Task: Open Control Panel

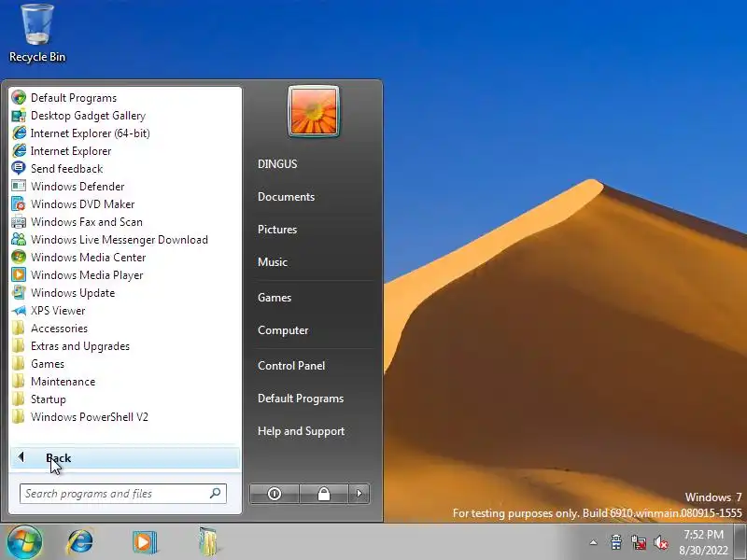Action: pos(291,366)
